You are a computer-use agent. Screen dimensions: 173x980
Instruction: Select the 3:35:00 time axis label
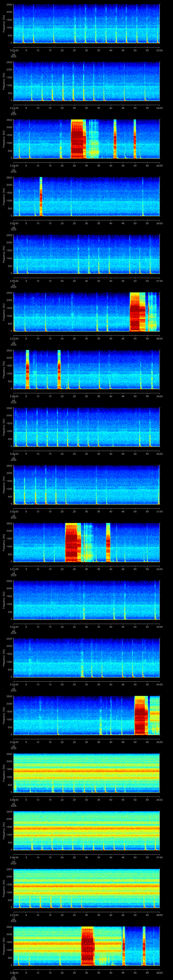14,800
